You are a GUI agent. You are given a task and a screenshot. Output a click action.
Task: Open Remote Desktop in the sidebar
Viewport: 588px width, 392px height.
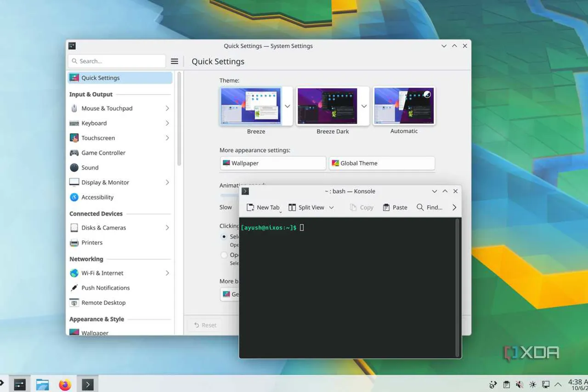120,302
